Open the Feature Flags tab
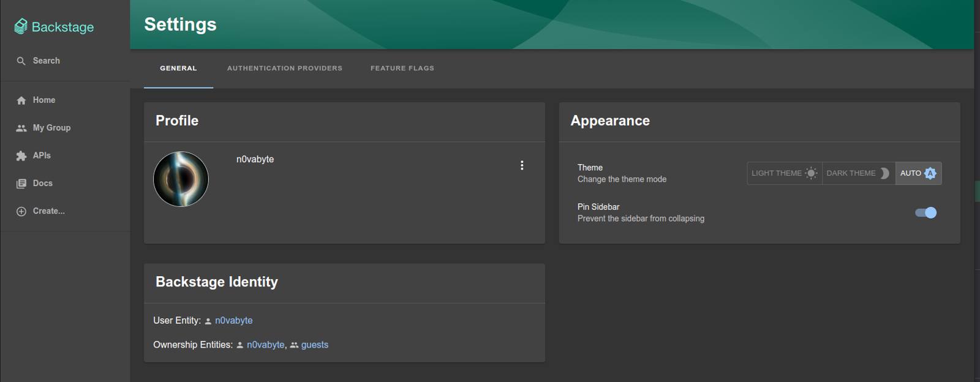980x382 pixels. click(x=402, y=69)
